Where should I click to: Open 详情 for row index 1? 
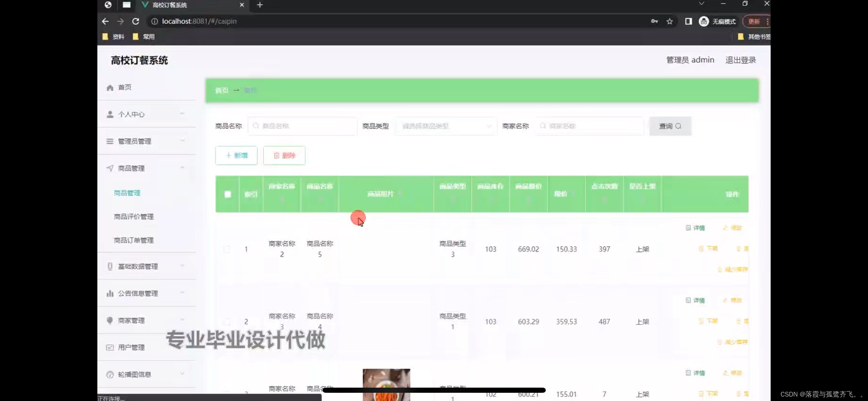(x=695, y=228)
